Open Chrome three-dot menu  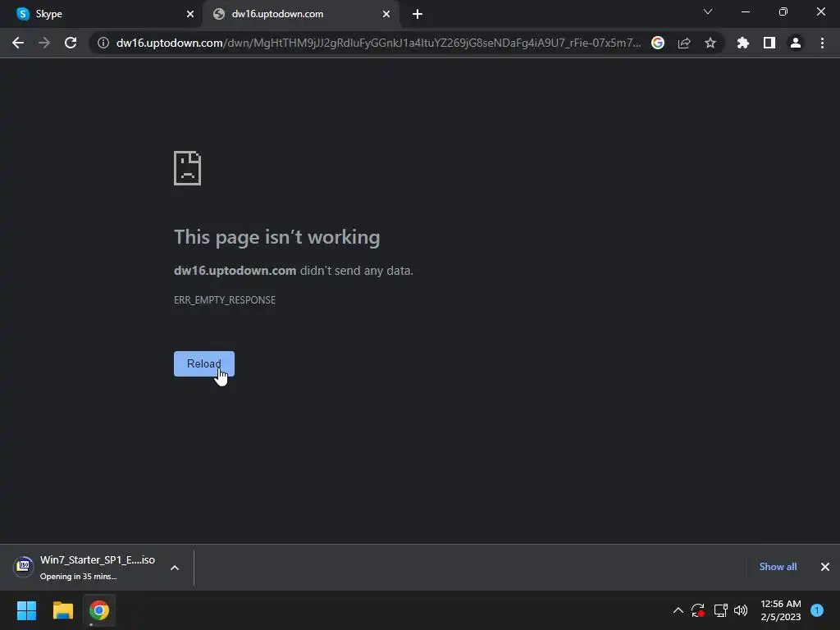point(822,43)
